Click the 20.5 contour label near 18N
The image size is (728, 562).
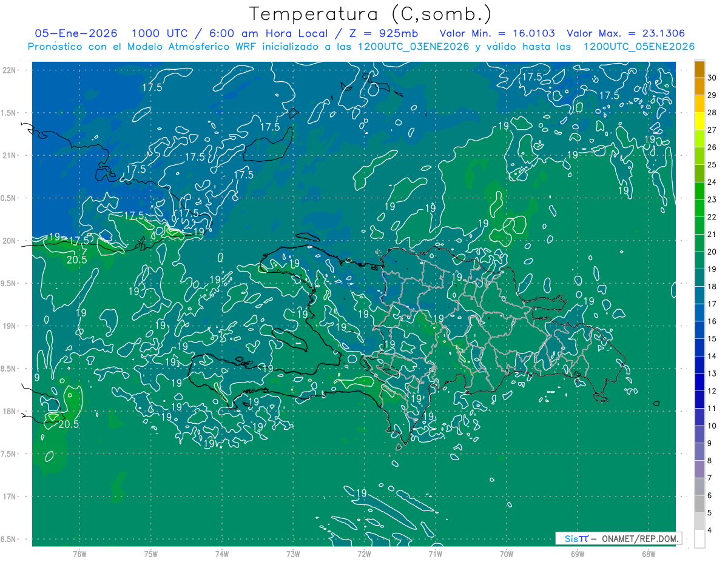69,424
